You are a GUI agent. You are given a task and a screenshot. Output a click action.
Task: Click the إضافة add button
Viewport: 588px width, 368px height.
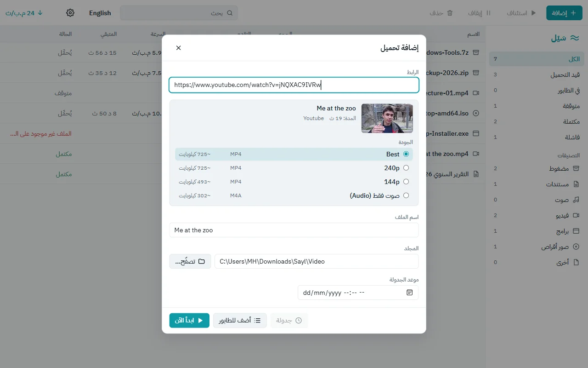point(564,13)
